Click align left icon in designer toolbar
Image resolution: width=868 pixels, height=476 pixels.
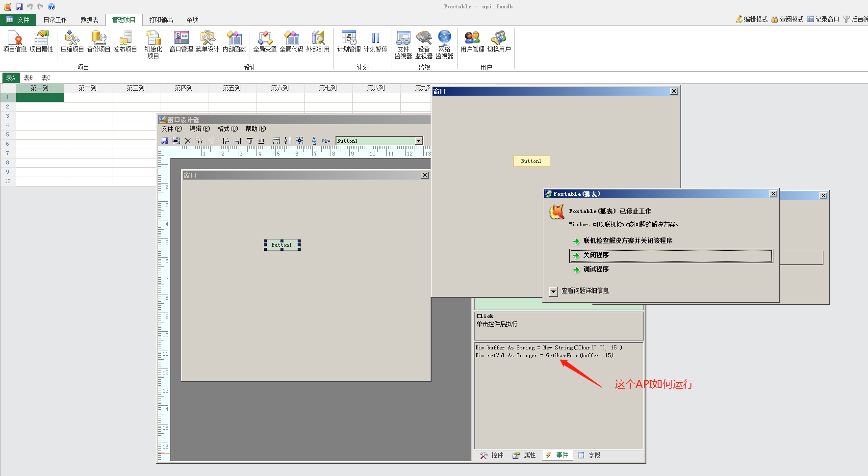[x=226, y=141]
